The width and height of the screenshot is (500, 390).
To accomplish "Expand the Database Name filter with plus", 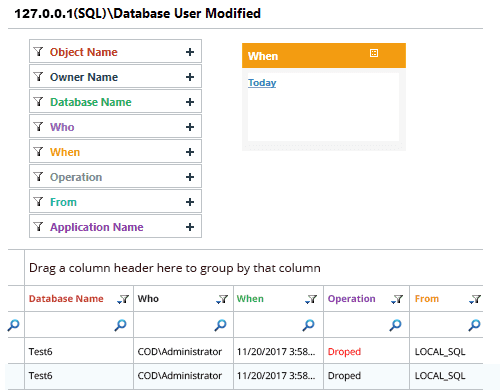I will tap(190, 102).
